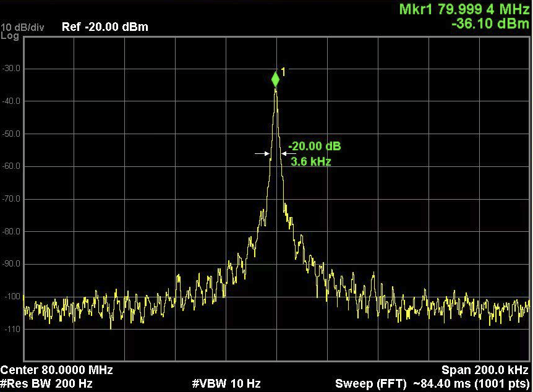This screenshot has width=533, height=392.
Task: Click the -100 y-axis label
Action: (x=12, y=296)
